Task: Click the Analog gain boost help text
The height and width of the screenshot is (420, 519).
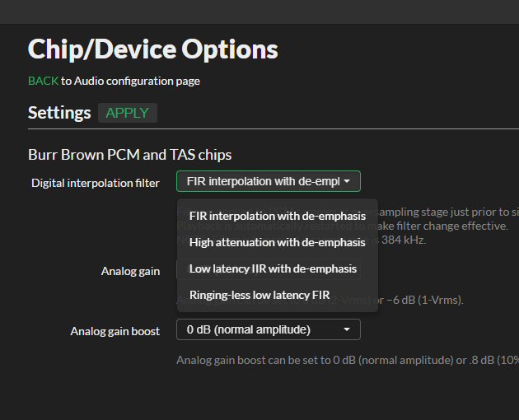Action: 348,360
